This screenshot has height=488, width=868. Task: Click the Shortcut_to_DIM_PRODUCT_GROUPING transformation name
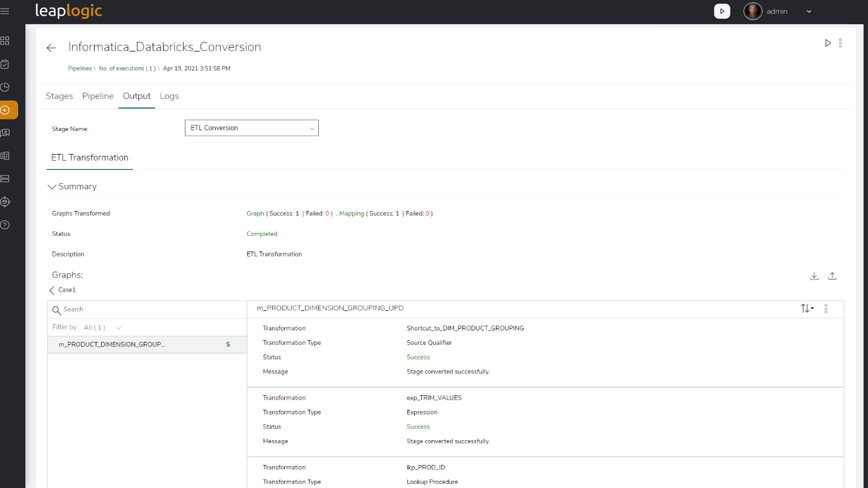[x=466, y=328]
